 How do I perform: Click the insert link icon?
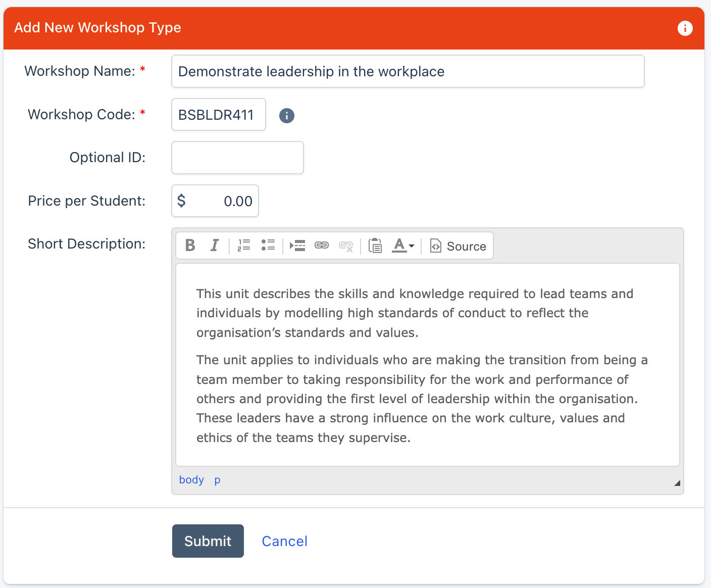(x=322, y=246)
